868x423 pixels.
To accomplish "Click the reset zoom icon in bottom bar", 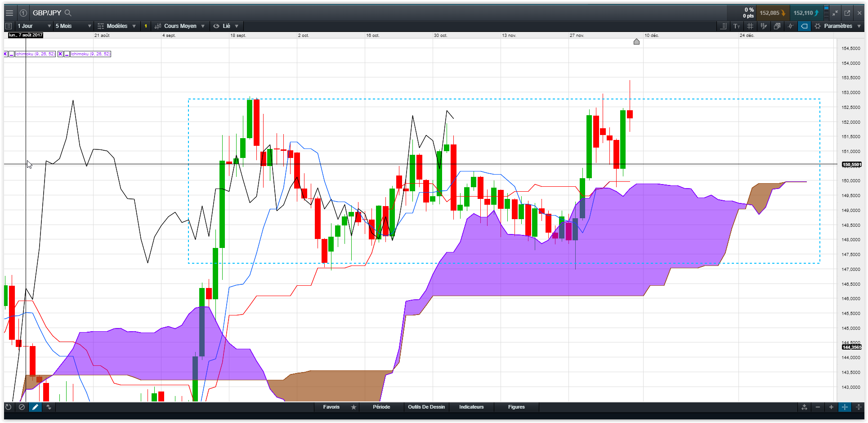I will [x=804, y=407].
